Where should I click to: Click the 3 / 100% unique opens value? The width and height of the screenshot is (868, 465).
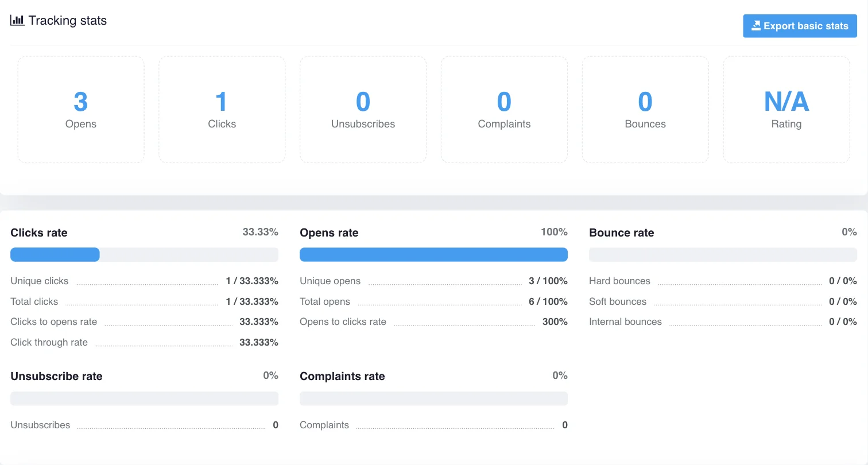click(548, 281)
